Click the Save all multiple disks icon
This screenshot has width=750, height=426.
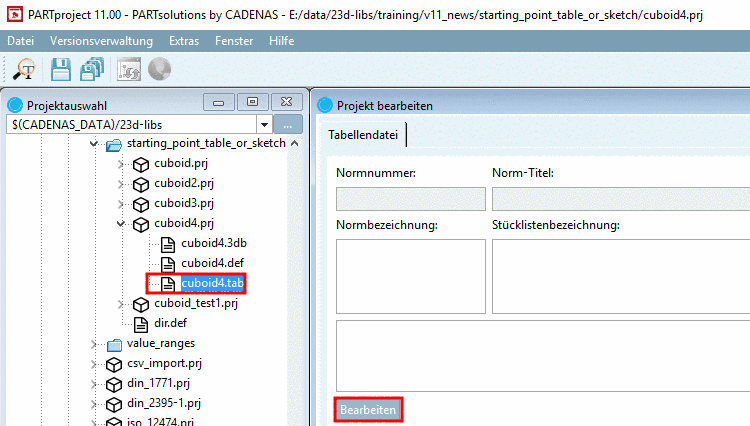click(92, 69)
